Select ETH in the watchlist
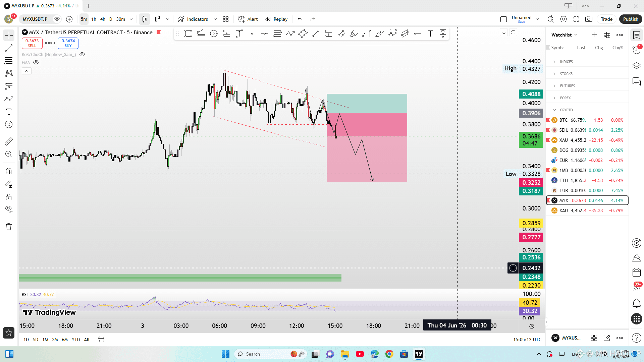The image size is (644, 362). pyautogui.click(x=587, y=180)
